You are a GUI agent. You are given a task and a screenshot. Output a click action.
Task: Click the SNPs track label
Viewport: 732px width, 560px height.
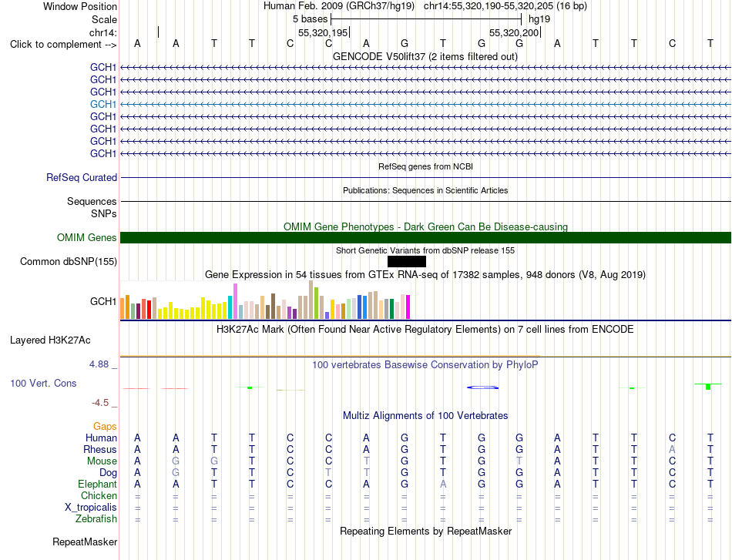point(104,213)
